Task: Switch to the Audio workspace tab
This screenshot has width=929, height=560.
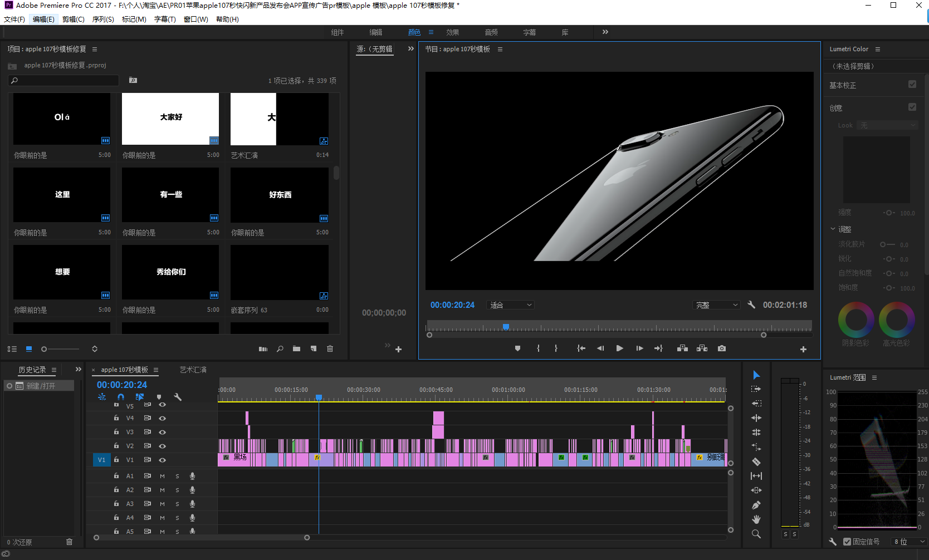Action: click(491, 32)
